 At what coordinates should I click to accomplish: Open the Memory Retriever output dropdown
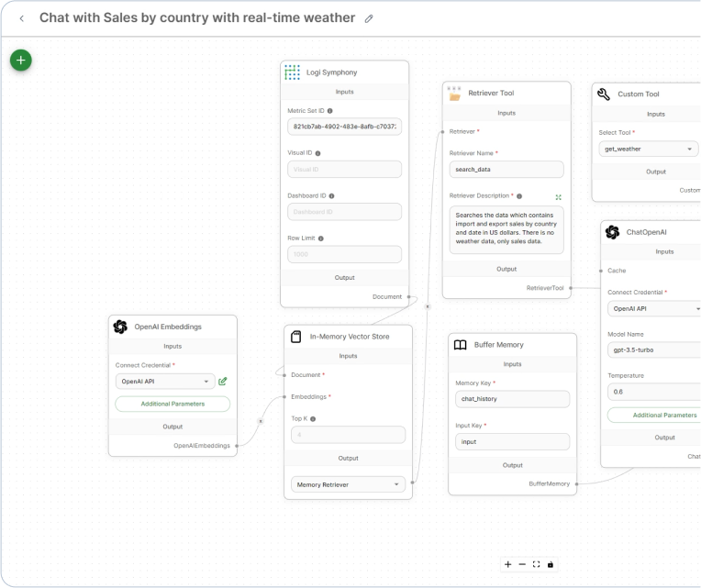(348, 484)
